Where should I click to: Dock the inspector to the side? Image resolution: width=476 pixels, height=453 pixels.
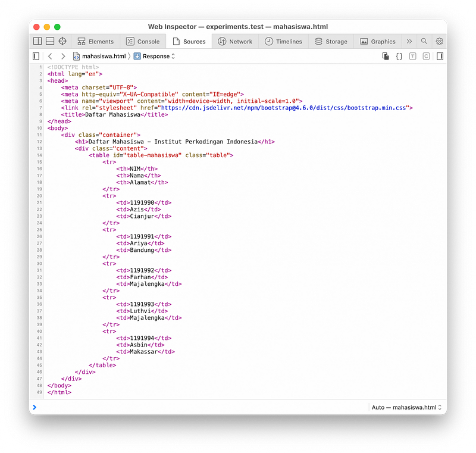[37, 42]
